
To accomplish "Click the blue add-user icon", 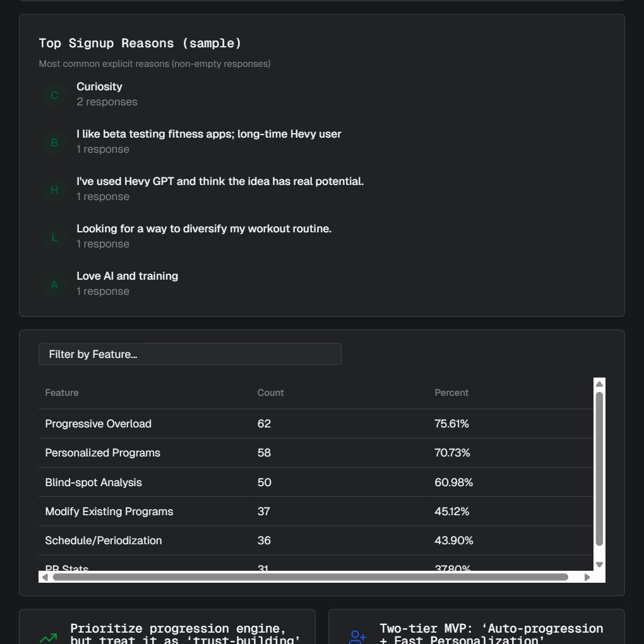I will point(357,637).
